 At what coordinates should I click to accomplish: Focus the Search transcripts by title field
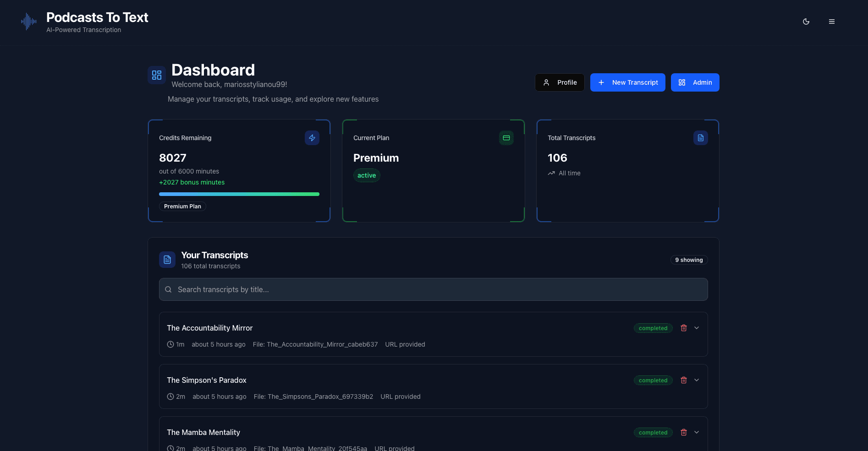[x=433, y=289]
